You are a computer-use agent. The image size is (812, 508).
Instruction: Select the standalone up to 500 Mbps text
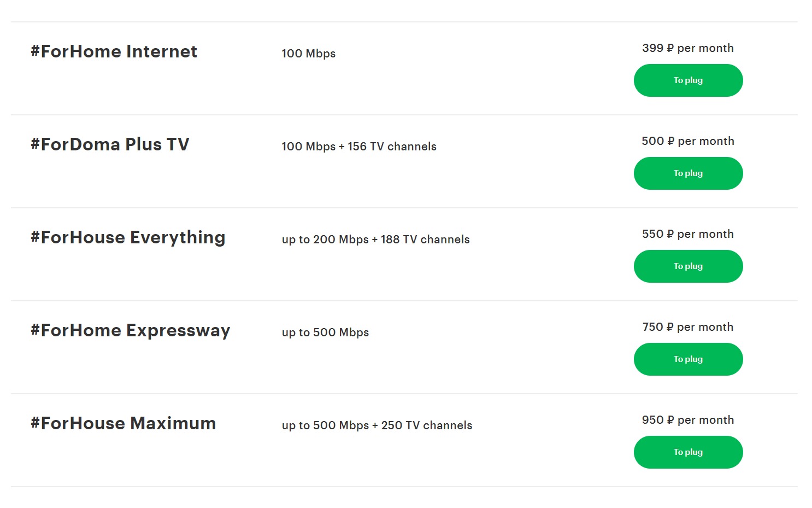click(x=325, y=332)
